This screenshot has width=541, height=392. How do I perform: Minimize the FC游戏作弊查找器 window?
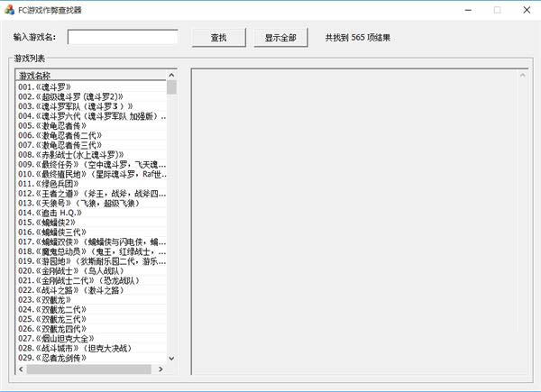pos(468,10)
